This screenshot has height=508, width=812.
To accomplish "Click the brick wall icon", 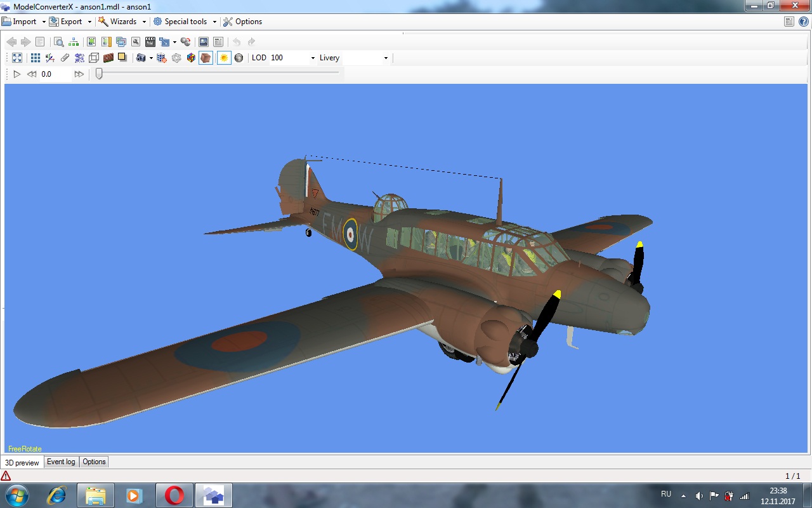I will [108, 58].
